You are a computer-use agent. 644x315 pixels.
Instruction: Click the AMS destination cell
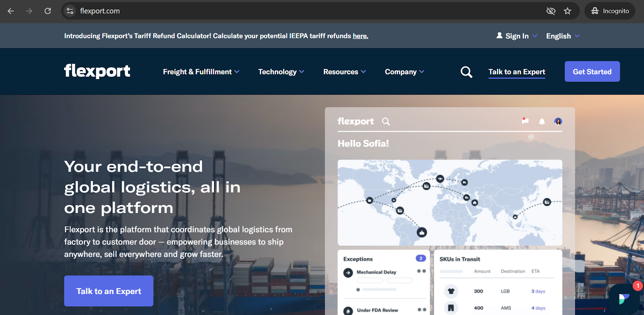coord(506,308)
